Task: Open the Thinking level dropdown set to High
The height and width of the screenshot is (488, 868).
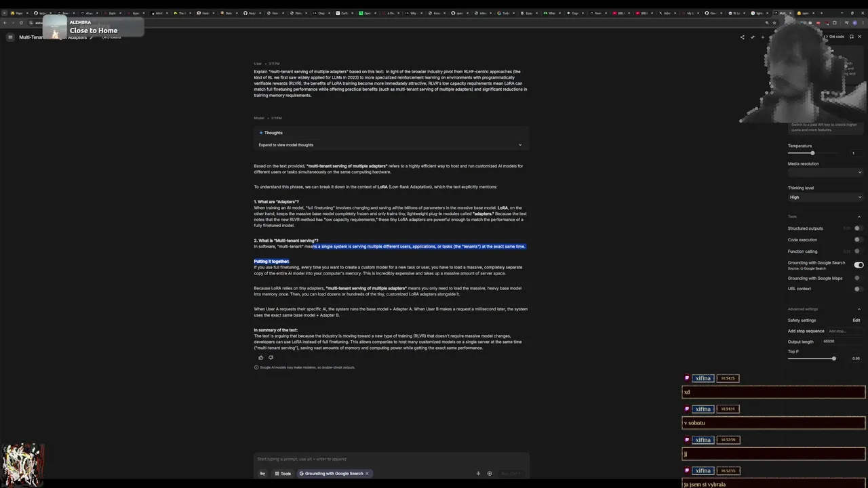Action: click(825, 197)
